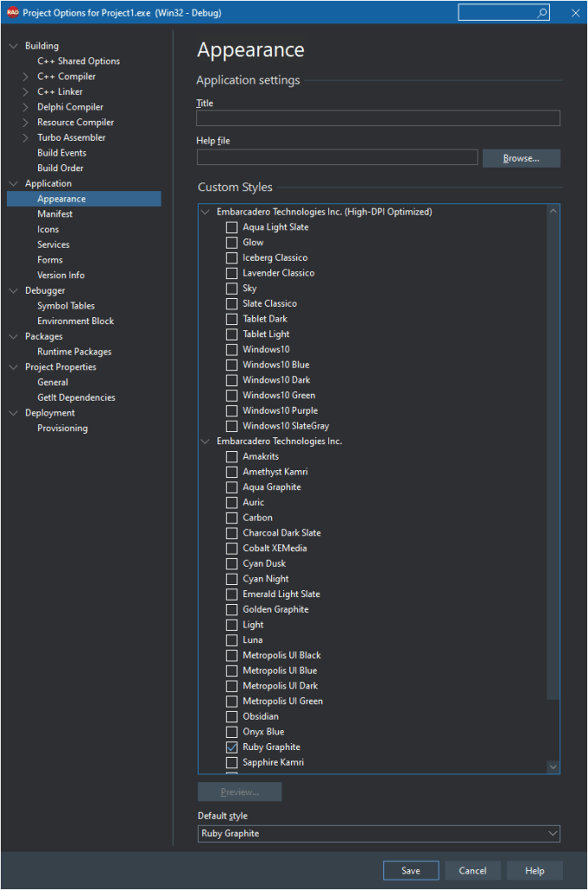Collapse the Building tree node
588x890 pixels.
tap(14, 46)
